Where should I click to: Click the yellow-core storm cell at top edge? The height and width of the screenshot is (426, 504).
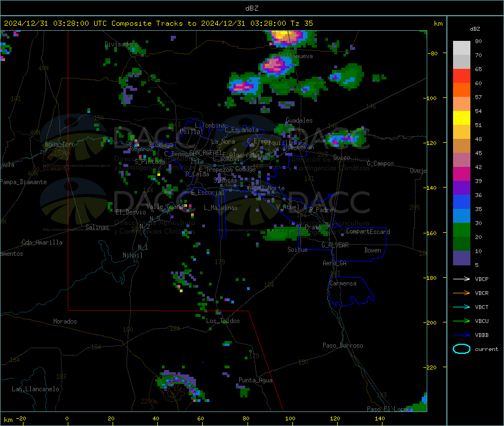click(x=288, y=38)
